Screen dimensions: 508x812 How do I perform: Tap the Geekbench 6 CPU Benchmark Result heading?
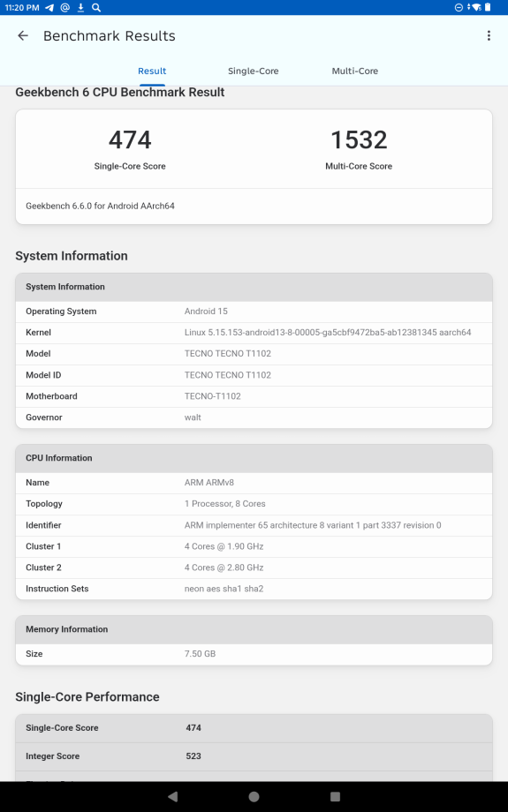coord(120,92)
